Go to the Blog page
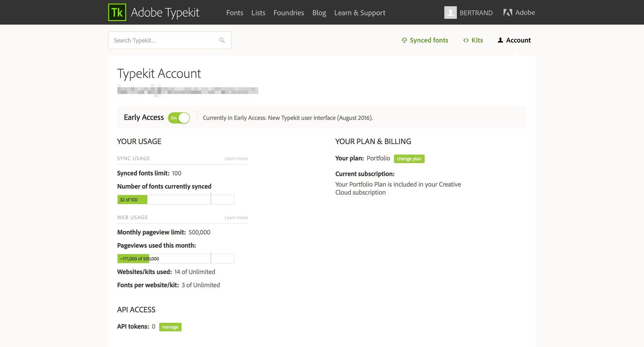The image size is (644, 347). [319, 13]
